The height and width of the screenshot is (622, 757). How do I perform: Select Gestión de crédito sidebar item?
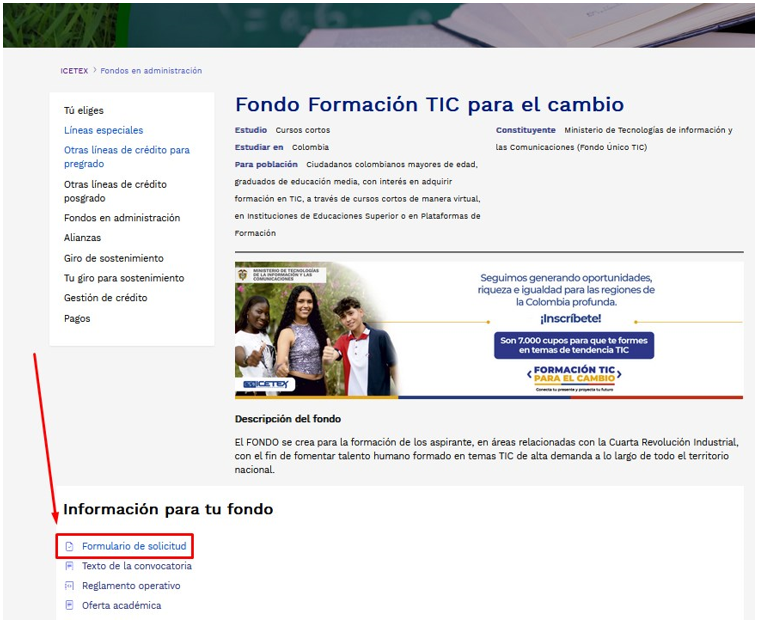[x=105, y=298]
